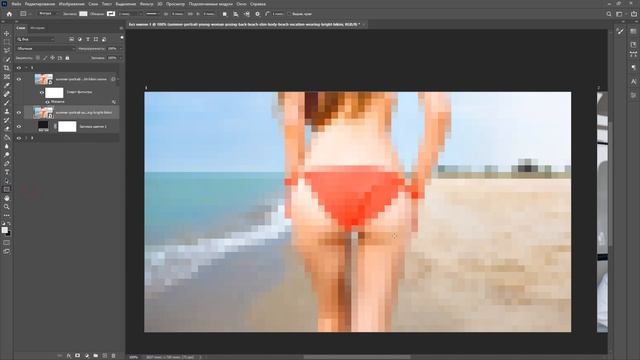Add a layer mask at panel bottom

point(78,356)
